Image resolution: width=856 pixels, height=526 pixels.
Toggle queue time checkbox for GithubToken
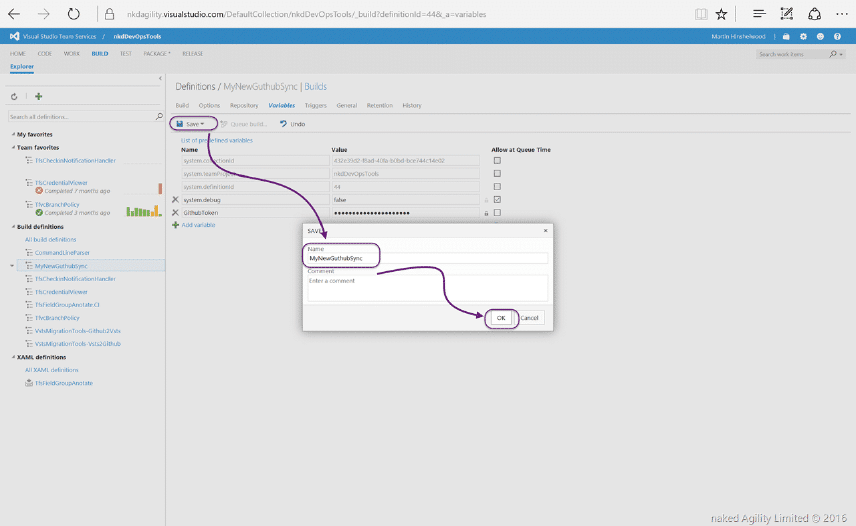point(497,213)
